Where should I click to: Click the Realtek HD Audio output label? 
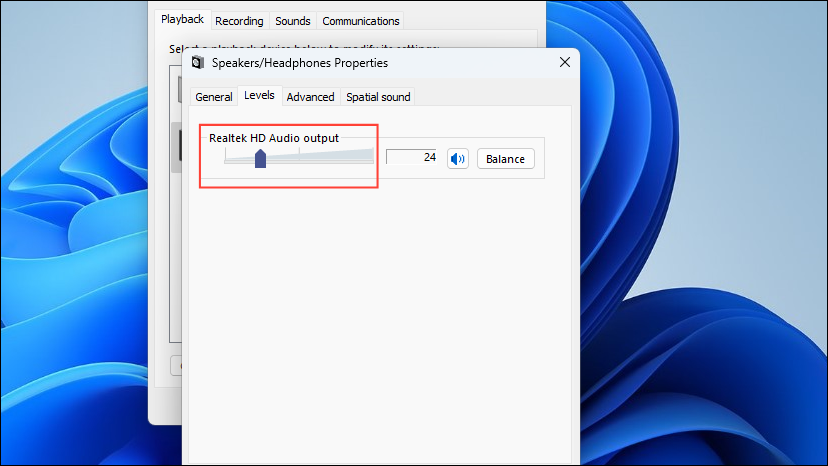(x=274, y=138)
